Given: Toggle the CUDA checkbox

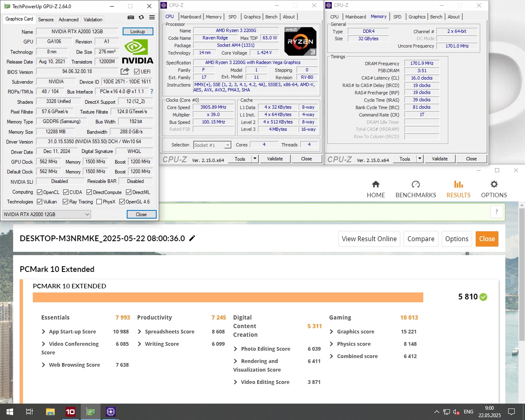Looking at the screenshot, I should coord(66,192).
